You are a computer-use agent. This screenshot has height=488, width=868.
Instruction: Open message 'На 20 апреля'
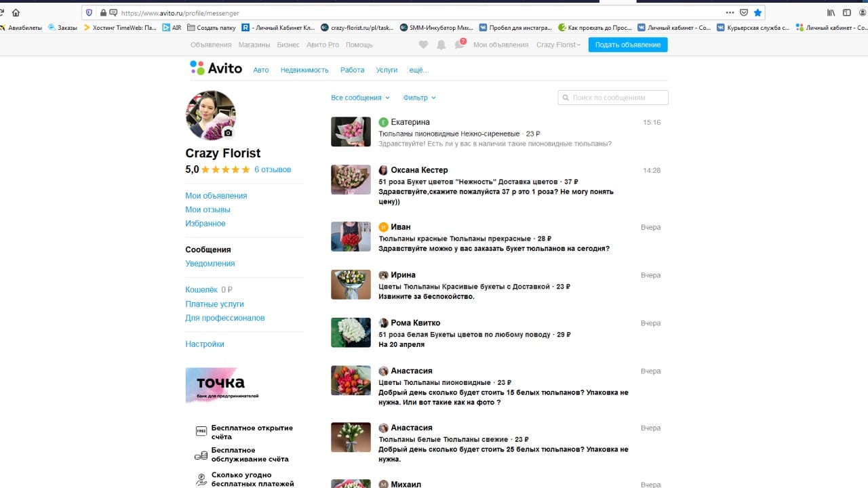click(401, 344)
